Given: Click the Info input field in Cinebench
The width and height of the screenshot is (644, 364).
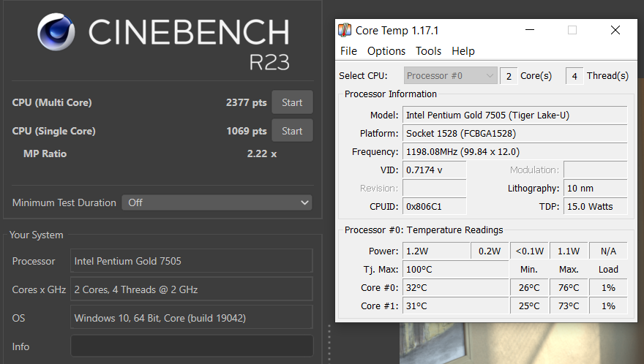Looking at the screenshot, I should [x=192, y=346].
